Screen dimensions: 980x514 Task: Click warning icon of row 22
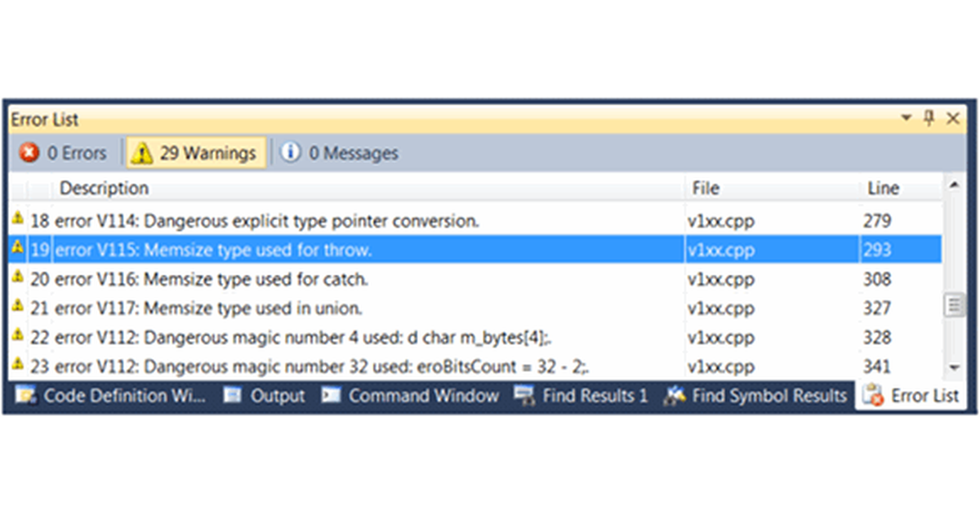[18, 335]
